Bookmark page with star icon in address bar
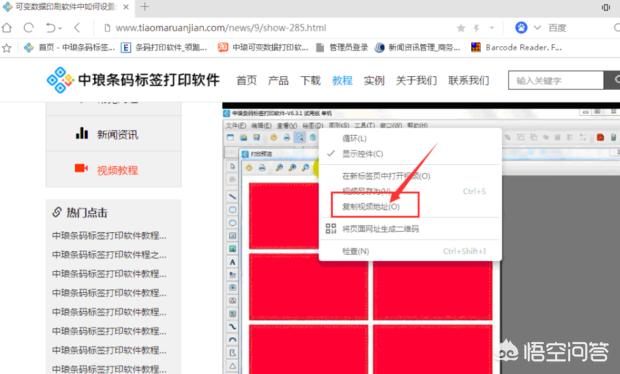The image size is (620, 374). [461, 28]
